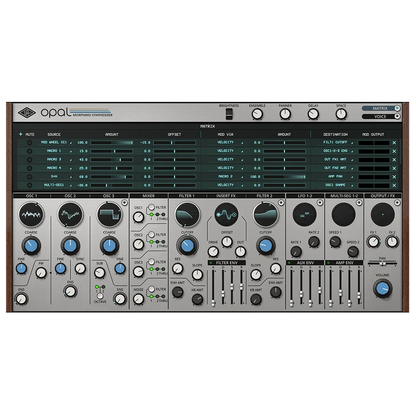Click the OSC 1 Coarse blue knob
This screenshot has width=416, height=416.
coord(31,246)
